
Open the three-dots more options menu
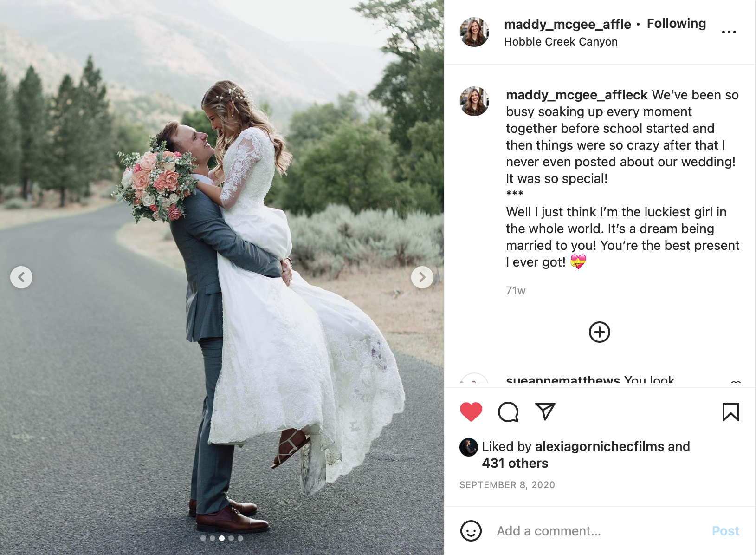point(729,32)
